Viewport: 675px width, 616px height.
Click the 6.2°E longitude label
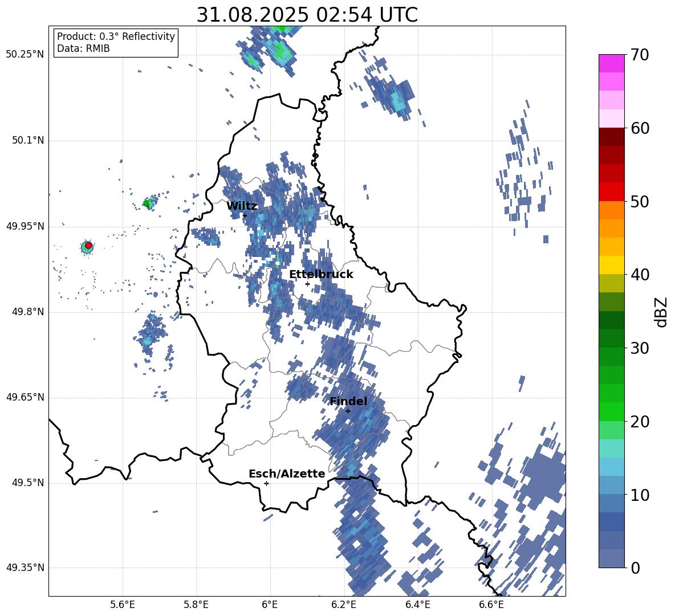tap(344, 605)
